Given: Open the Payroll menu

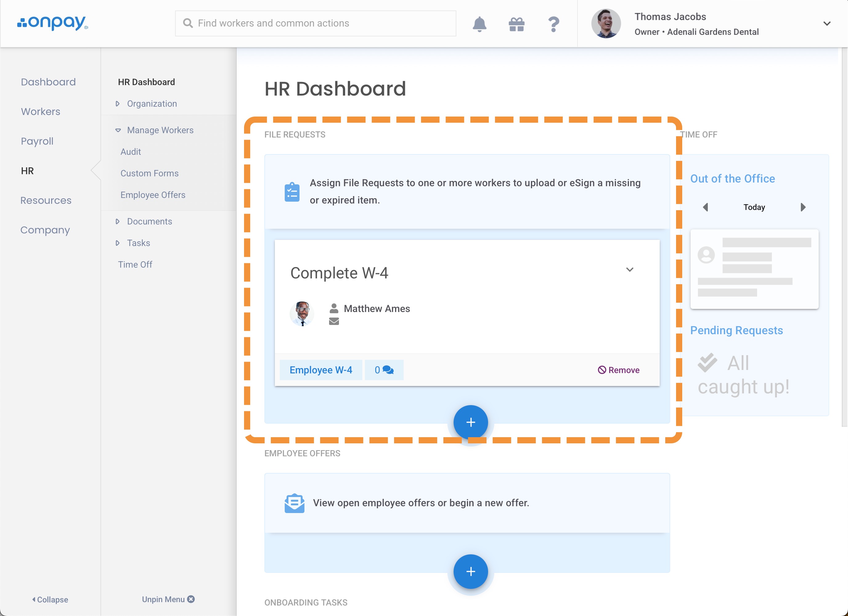Looking at the screenshot, I should pyautogui.click(x=37, y=141).
